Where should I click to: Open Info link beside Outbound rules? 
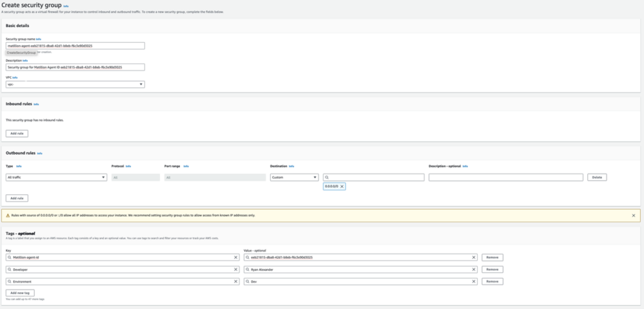point(40,153)
